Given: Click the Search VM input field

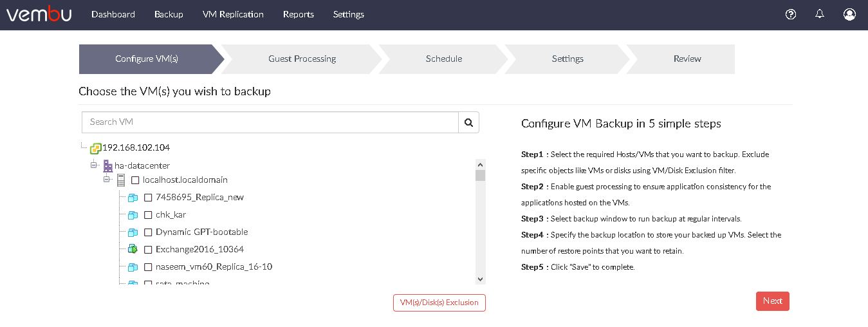Looking at the screenshot, I should click(x=270, y=122).
